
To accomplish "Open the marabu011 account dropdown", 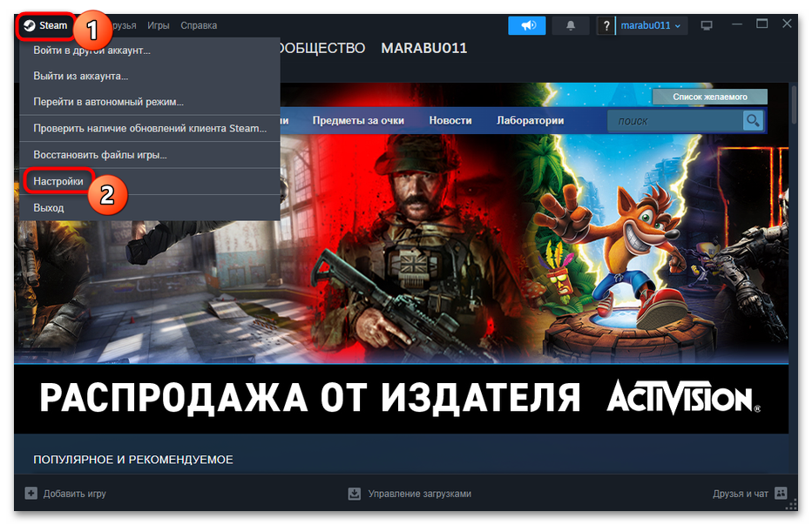I will (x=650, y=25).
